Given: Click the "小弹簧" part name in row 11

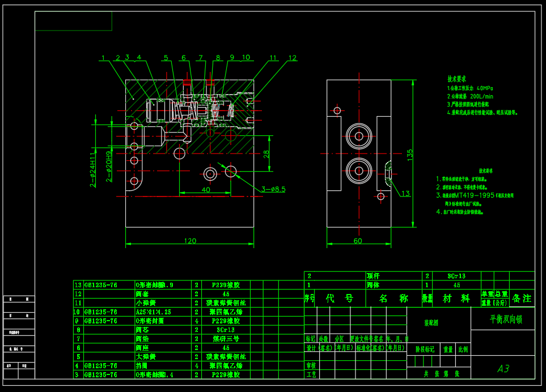Looking at the screenshot, I should (x=146, y=302).
